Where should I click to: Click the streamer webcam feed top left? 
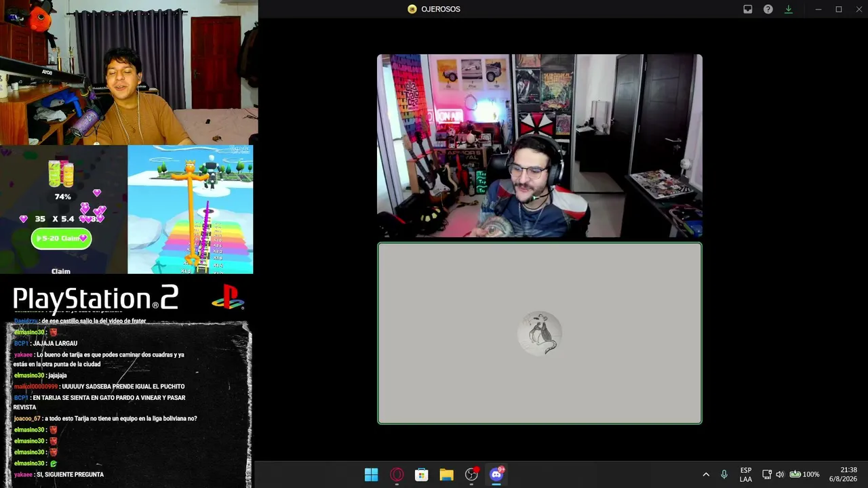click(x=129, y=73)
